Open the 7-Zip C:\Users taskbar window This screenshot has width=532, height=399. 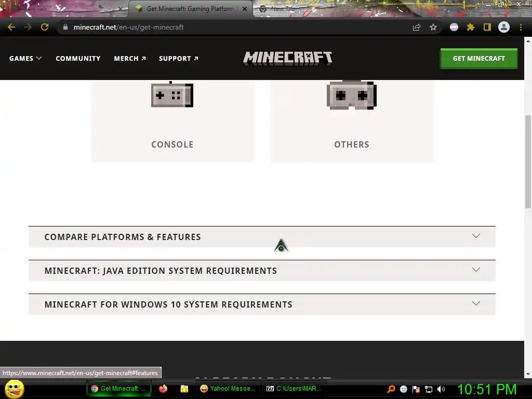[x=294, y=389]
